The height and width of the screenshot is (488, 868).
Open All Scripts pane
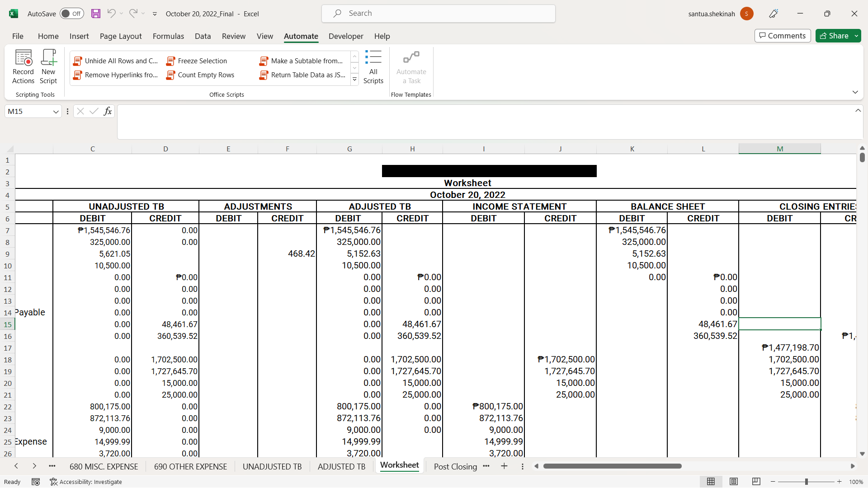tap(373, 67)
